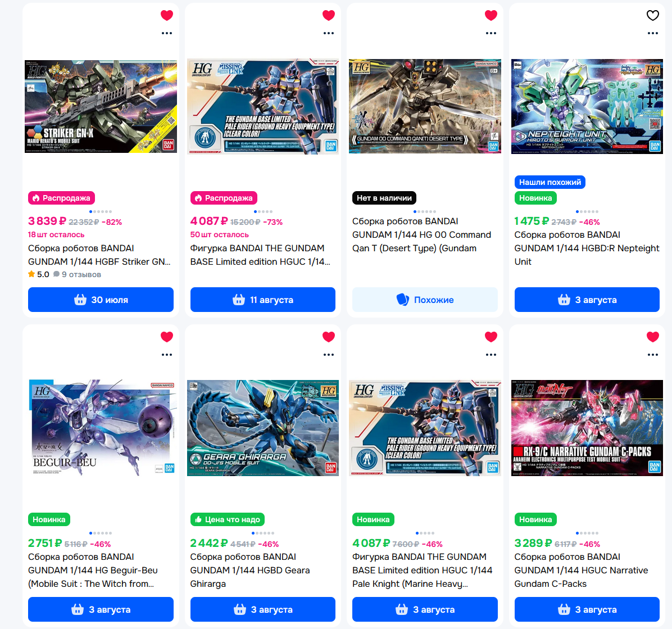
Task: Open three-dot menu for Geara Ghirarga
Action: point(329,355)
